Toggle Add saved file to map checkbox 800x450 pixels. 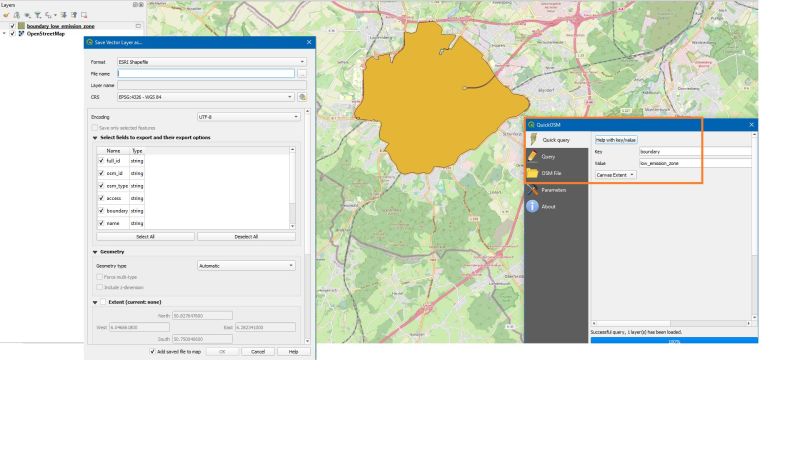point(152,352)
